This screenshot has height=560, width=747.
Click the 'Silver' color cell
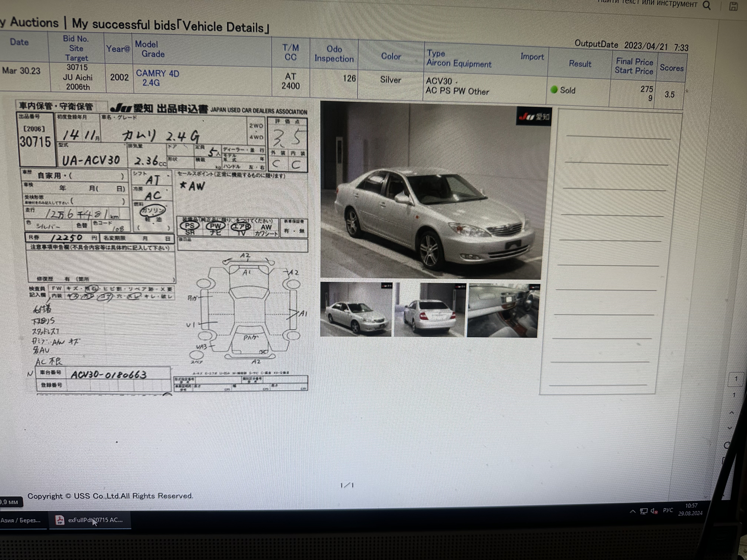pyautogui.click(x=390, y=80)
